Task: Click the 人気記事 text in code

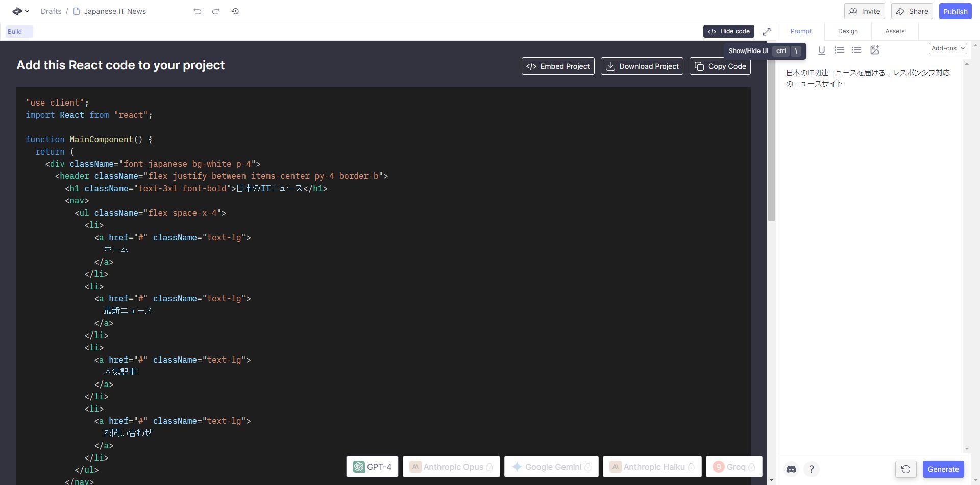Action: pyautogui.click(x=120, y=372)
